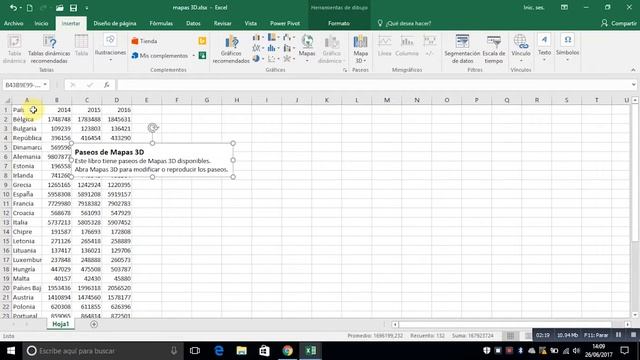Click the New document icon in quick access toolbar

pos(30,8)
